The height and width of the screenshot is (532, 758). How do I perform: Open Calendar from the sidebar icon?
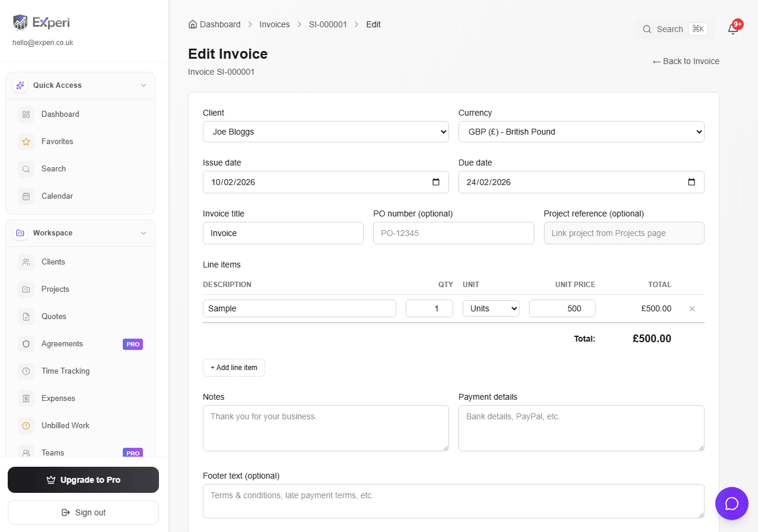[26, 196]
